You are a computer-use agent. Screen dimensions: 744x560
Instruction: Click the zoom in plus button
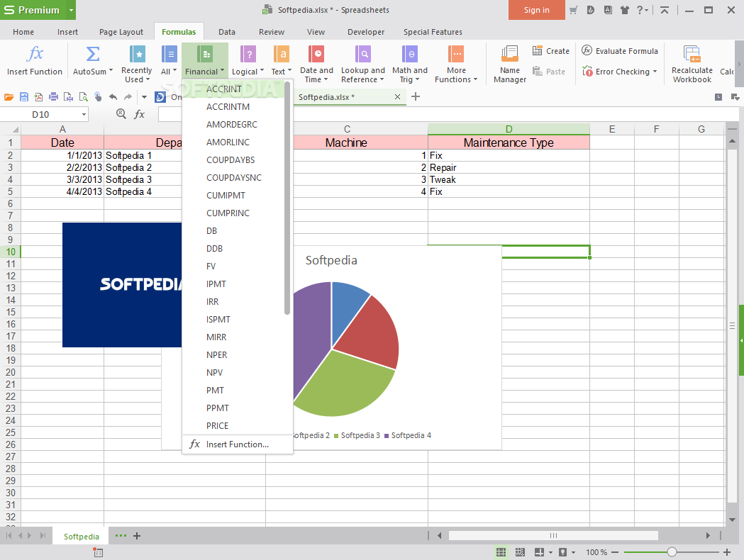(x=727, y=552)
